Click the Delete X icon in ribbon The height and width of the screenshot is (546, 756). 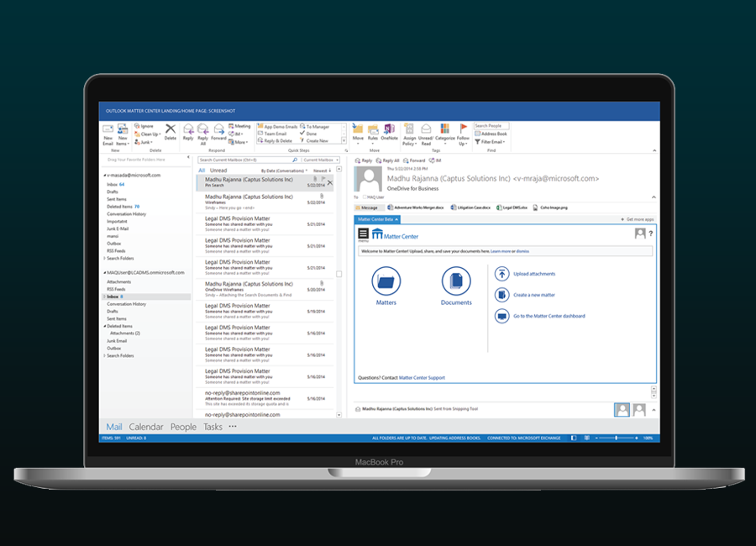(x=171, y=129)
